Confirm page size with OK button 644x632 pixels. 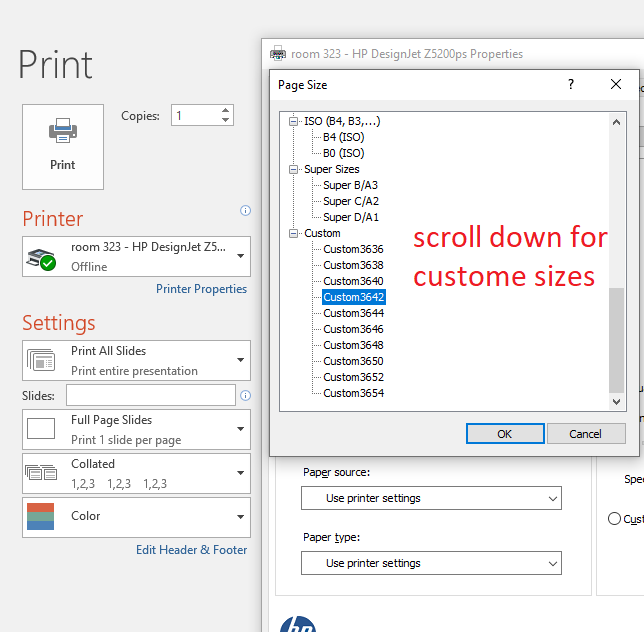point(504,434)
